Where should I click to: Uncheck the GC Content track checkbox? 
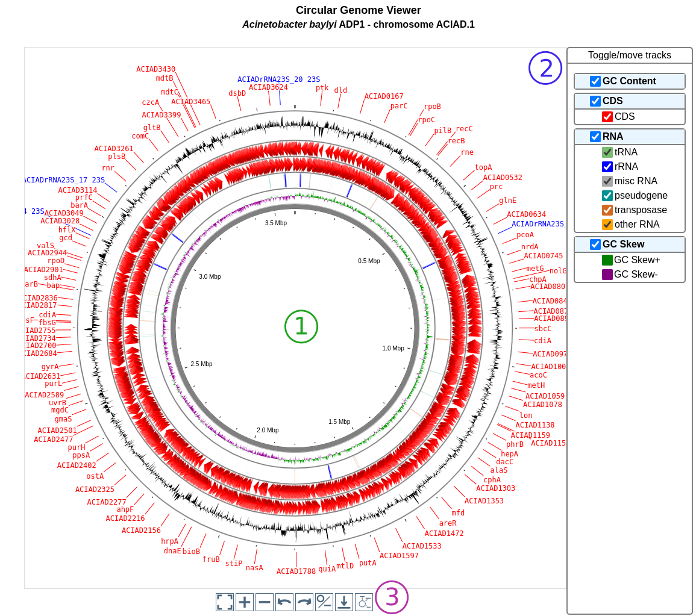595,81
